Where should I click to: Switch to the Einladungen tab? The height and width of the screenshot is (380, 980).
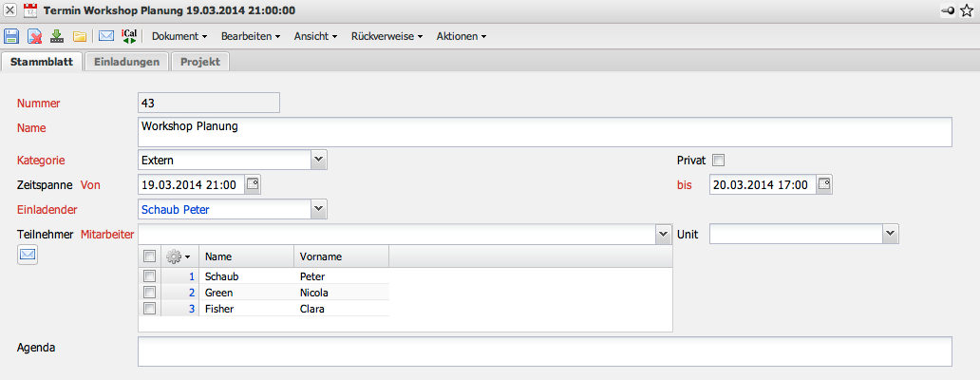[126, 62]
